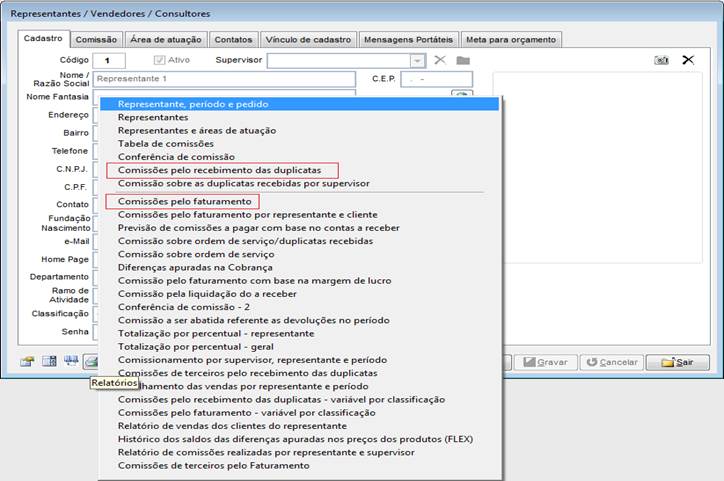Select Comissões pelo recebimento das duplicatas - variável por classificação

[x=300, y=399]
